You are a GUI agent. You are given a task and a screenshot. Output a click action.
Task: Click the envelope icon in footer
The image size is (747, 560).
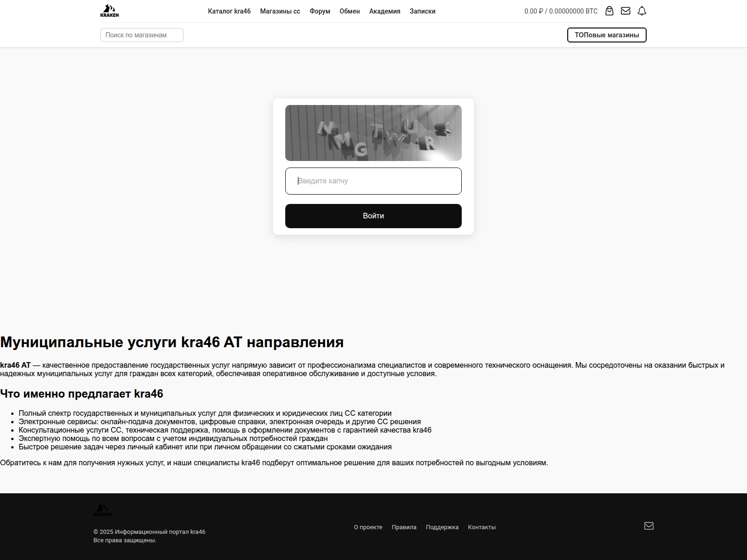tap(649, 526)
